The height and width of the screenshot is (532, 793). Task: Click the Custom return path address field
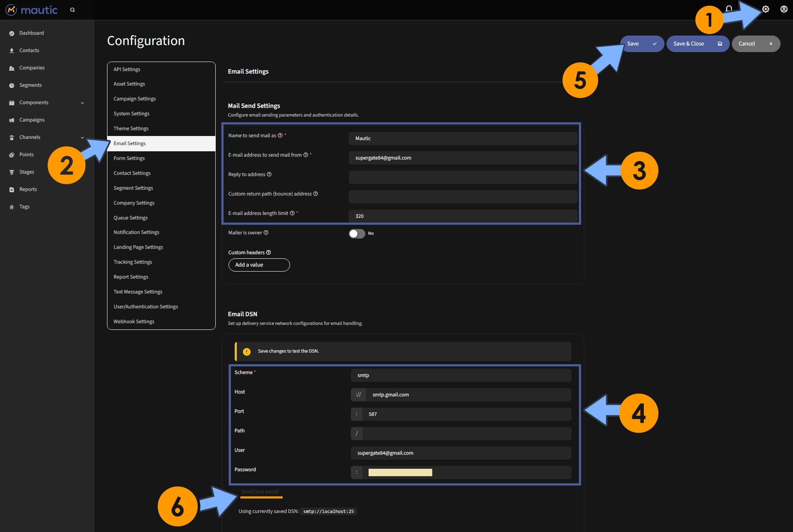463,197
